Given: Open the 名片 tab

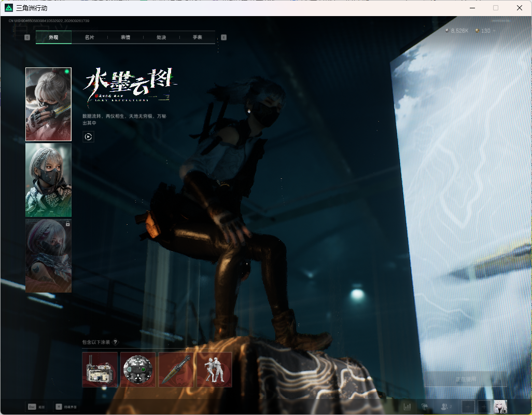Looking at the screenshot, I should (90, 37).
